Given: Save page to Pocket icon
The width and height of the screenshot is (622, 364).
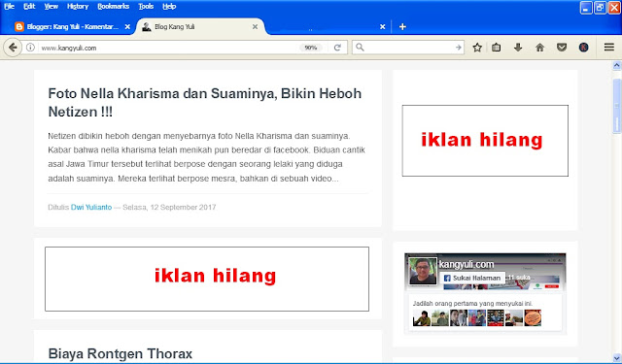Looking at the screenshot, I should click(x=562, y=48).
